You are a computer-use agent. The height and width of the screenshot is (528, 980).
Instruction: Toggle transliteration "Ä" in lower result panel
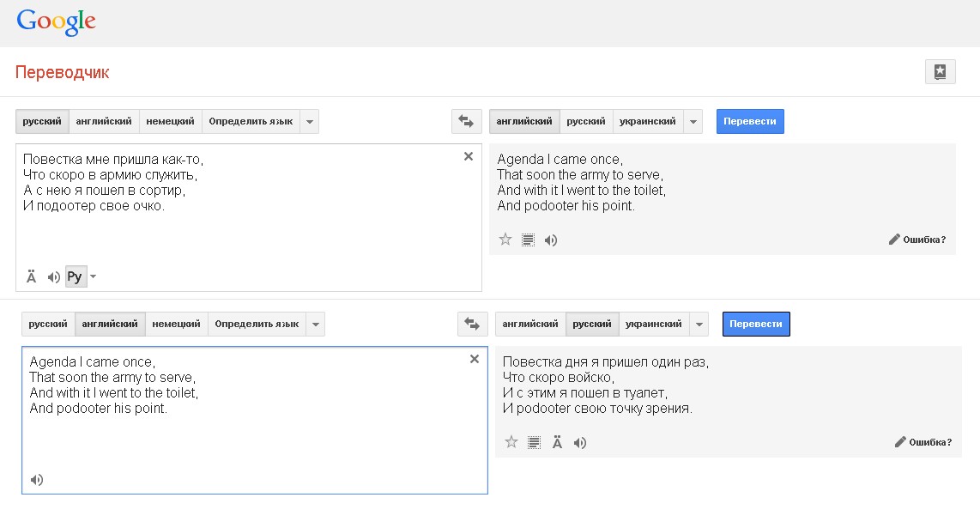557,443
